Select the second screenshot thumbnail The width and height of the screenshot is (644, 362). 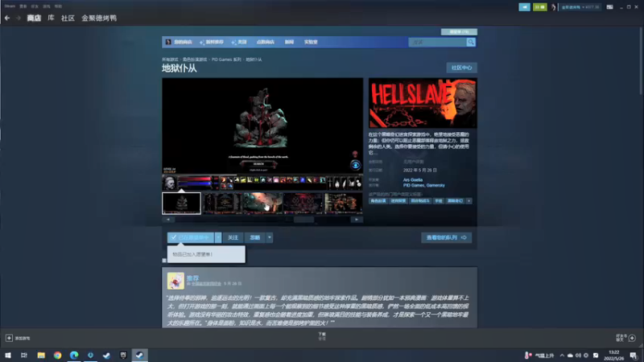coord(222,204)
